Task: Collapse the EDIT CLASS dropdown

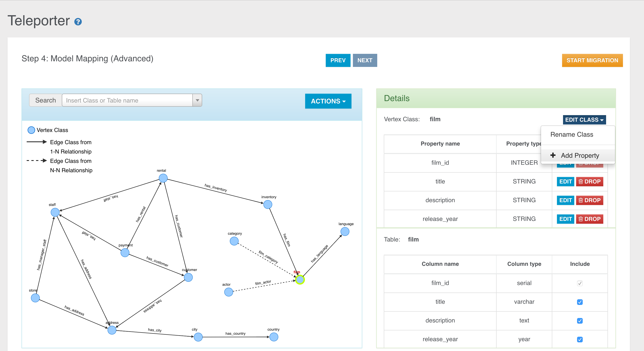Action: [584, 120]
